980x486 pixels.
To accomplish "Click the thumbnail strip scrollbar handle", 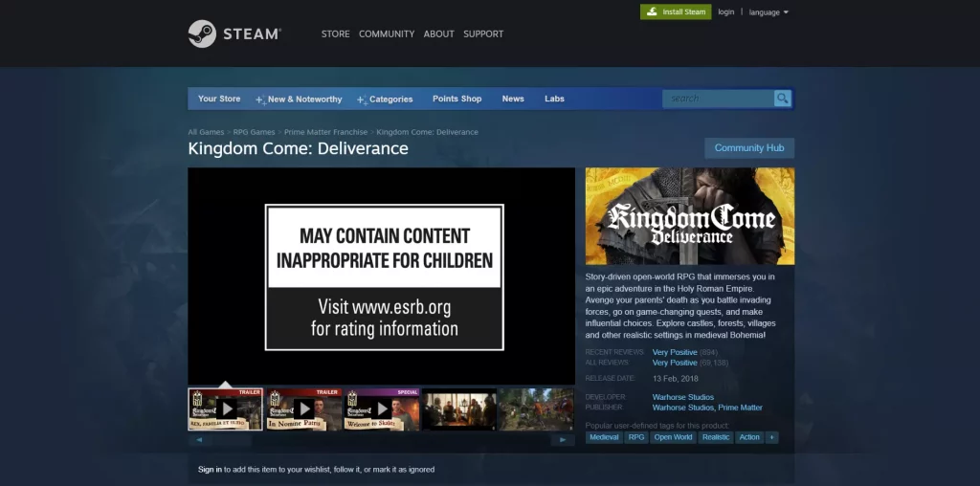I will coord(232,440).
